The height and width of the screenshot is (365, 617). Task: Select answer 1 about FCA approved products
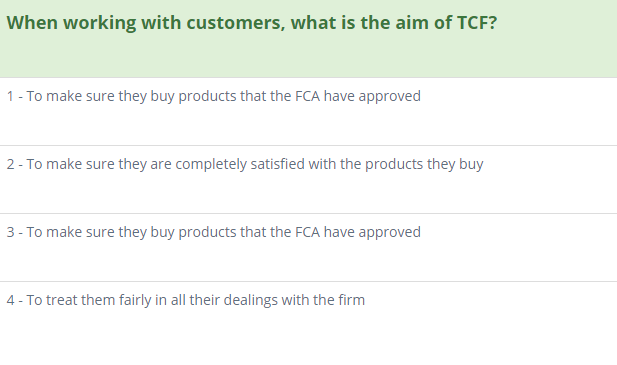tap(308, 112)
